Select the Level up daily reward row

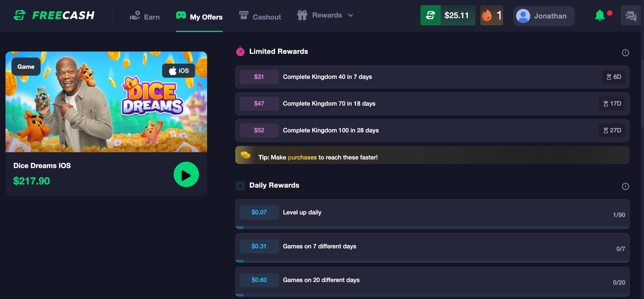(432, 214)
